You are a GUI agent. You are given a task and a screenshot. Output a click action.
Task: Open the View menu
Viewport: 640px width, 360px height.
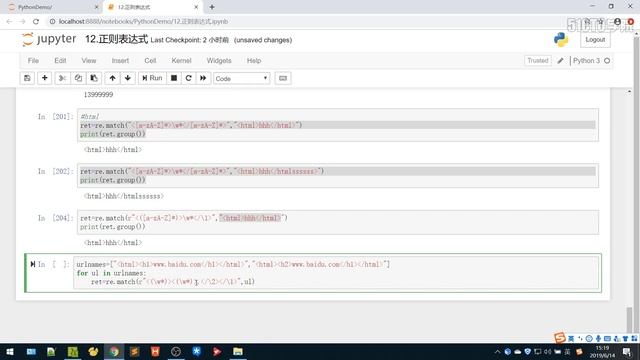(x=89, y=60)
